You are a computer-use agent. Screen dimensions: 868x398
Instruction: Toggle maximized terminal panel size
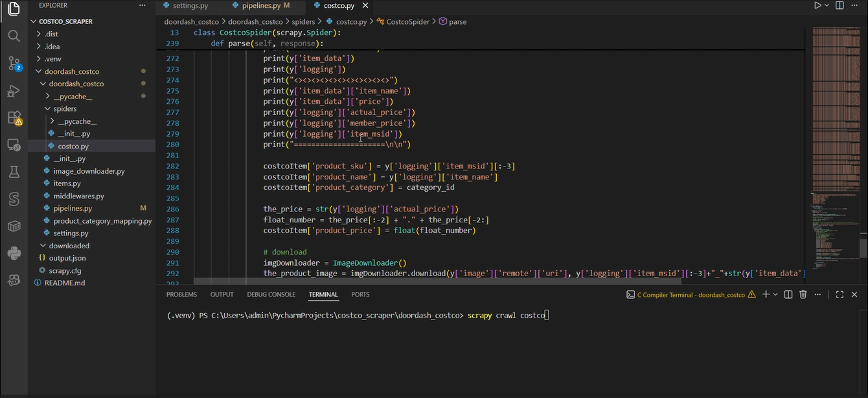(x=839, y=294)
